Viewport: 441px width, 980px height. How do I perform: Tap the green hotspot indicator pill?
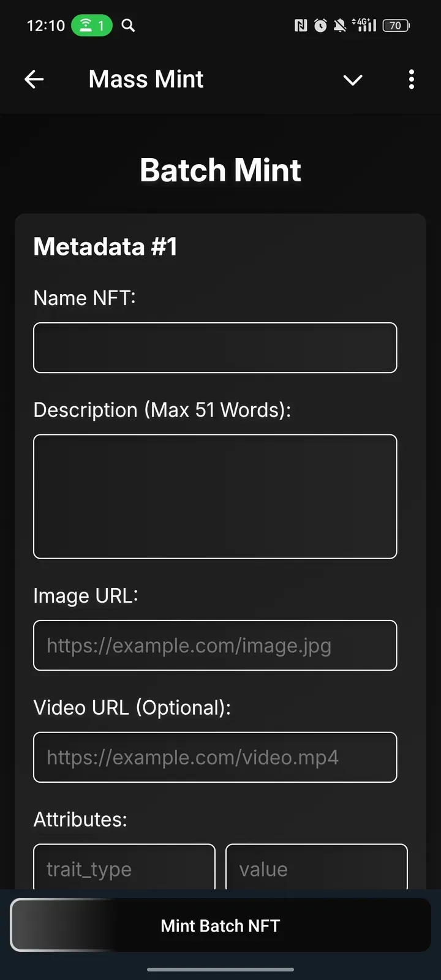pyautogui.click(x=92, y=26)
